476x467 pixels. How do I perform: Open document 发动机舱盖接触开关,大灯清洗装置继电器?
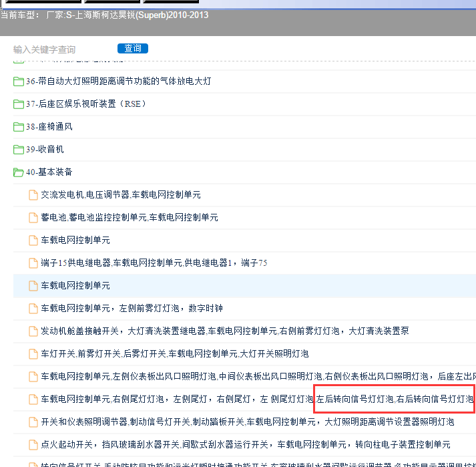pyautogui.click(x=225, y=331)
